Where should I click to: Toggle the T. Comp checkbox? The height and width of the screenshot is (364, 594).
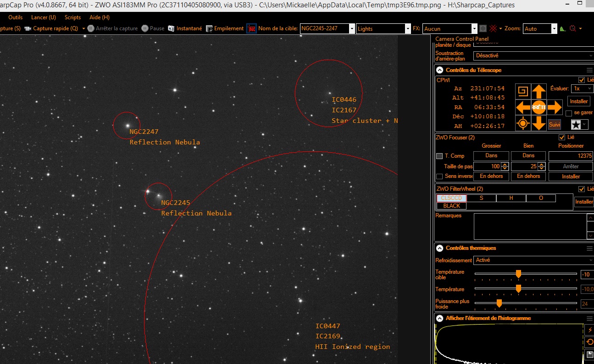439,156
